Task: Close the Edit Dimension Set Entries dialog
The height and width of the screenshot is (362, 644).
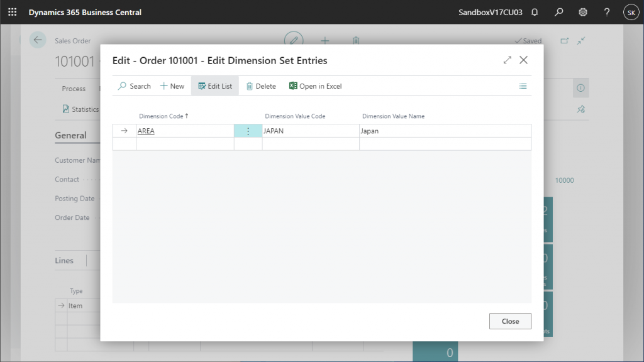Action: click(x=523, y=60)
